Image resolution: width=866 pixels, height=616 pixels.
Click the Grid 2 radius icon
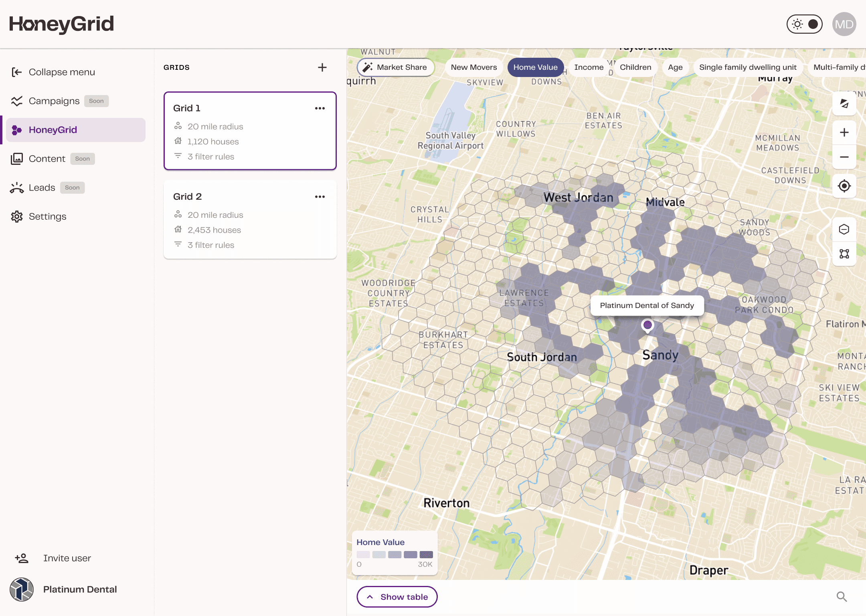178,215
